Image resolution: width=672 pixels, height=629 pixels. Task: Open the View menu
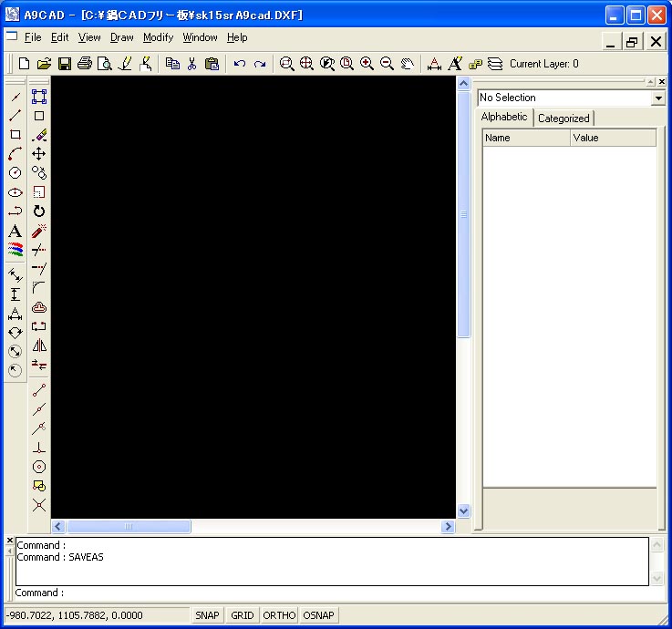tap(89, 37)
